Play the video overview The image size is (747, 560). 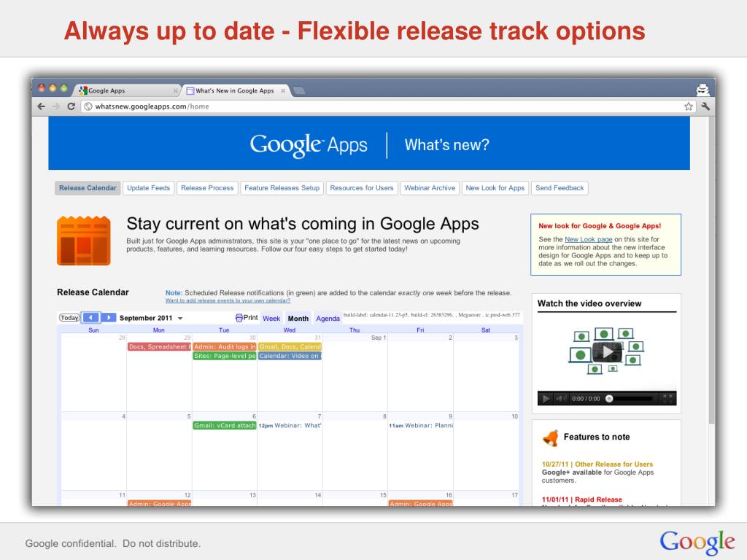point(607,352)
